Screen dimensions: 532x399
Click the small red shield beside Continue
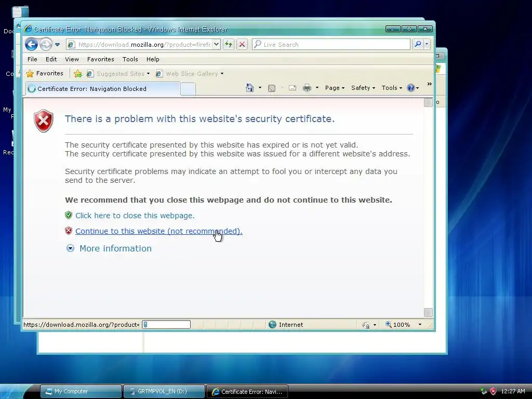click(69, 231)
